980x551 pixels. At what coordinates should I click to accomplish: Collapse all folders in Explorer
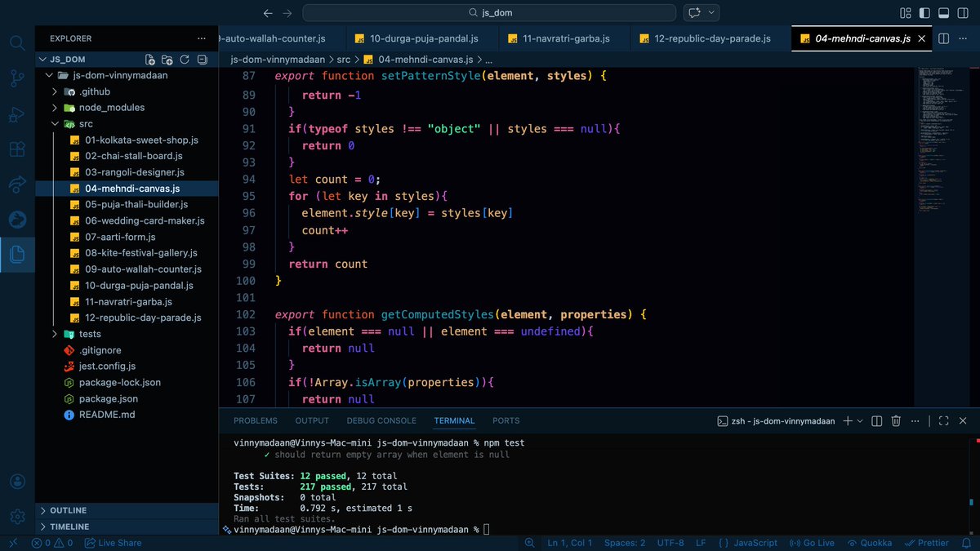tap(202, 60)
